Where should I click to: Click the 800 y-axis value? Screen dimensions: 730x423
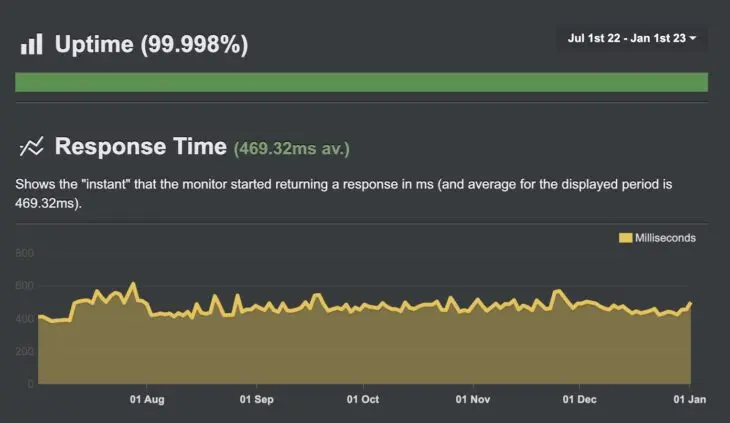[x=26, y=254]
